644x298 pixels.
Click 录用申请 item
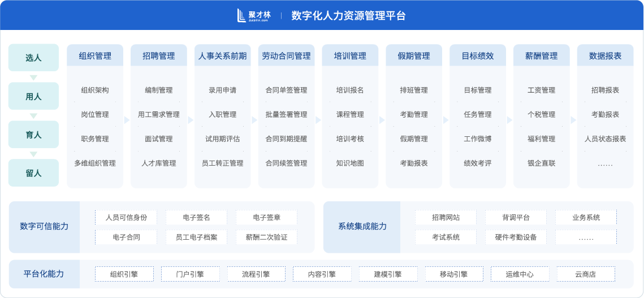point(223,90)
